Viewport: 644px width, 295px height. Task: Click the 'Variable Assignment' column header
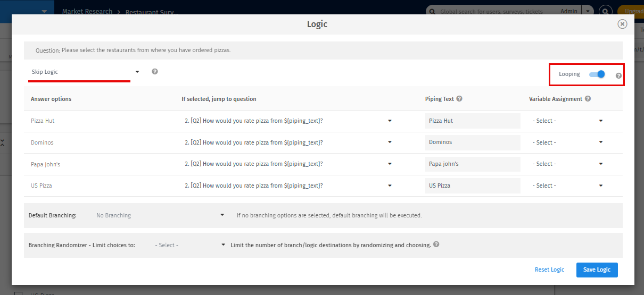(x=556, y=99)
